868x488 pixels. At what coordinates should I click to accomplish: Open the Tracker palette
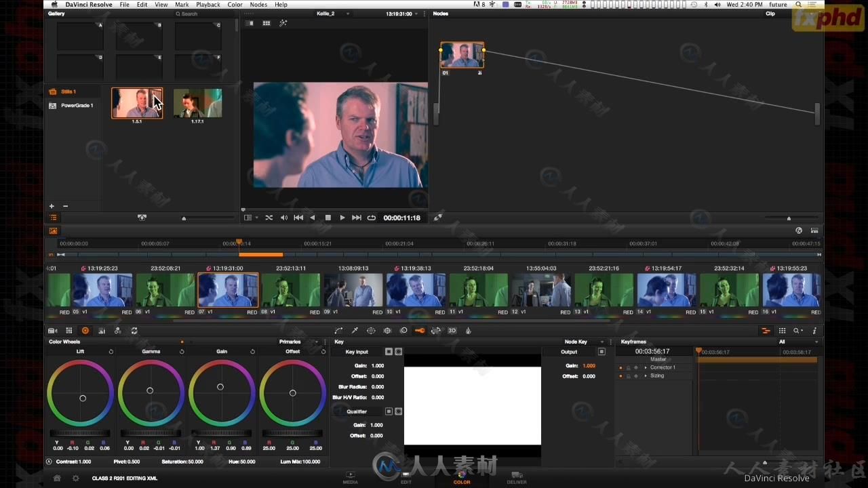coord(387,331)
